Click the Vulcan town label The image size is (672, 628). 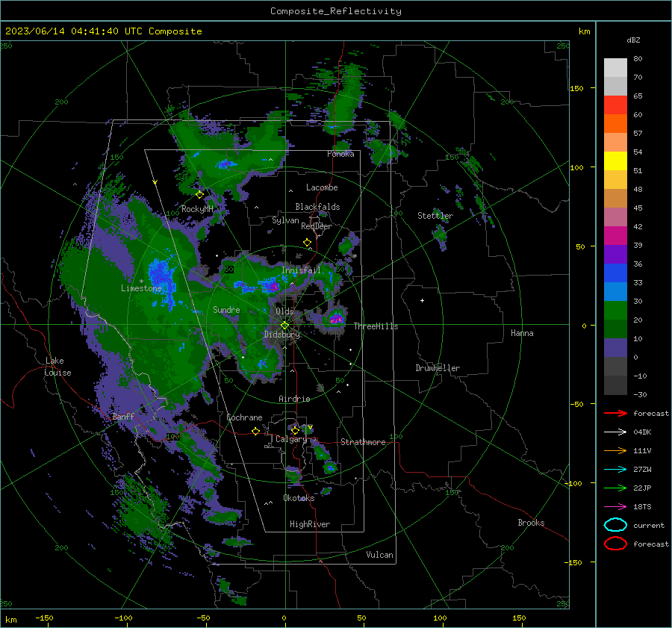click(x=379, y=555)
